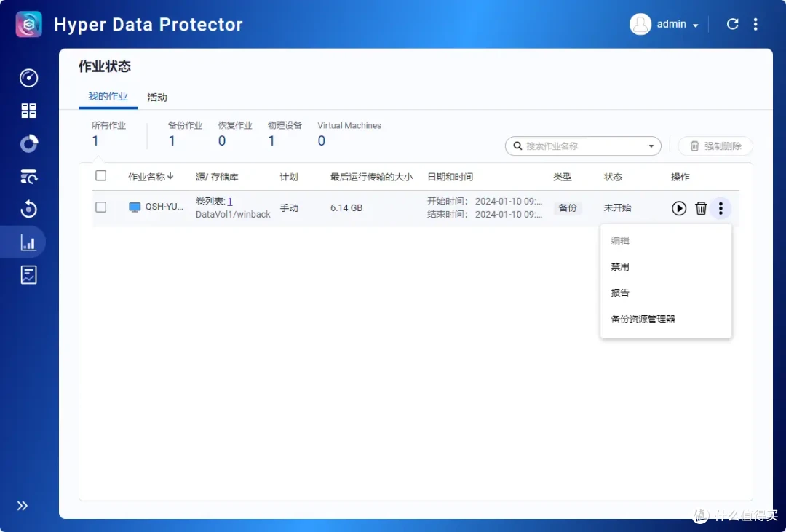The width and height of the screenshot is (786, 532).
Task: Select the grid overview icon in sidebar
Action: pos(28,111)
